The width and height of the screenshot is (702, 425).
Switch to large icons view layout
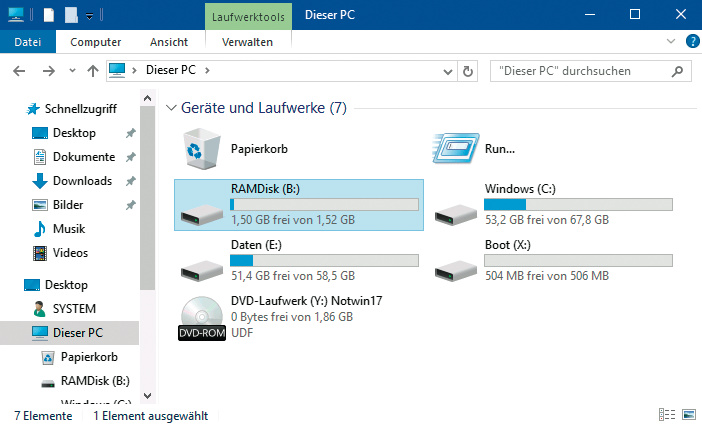[689, 415]
